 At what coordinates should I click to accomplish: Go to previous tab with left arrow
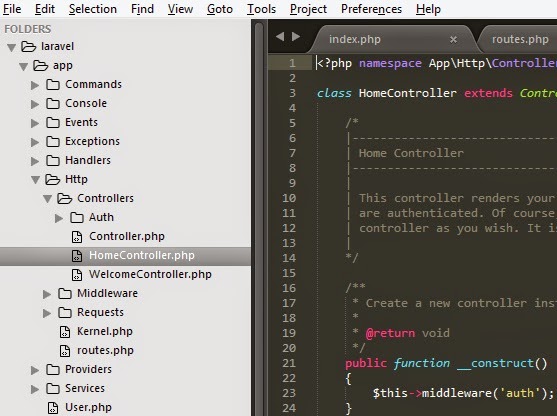[280, 36]
